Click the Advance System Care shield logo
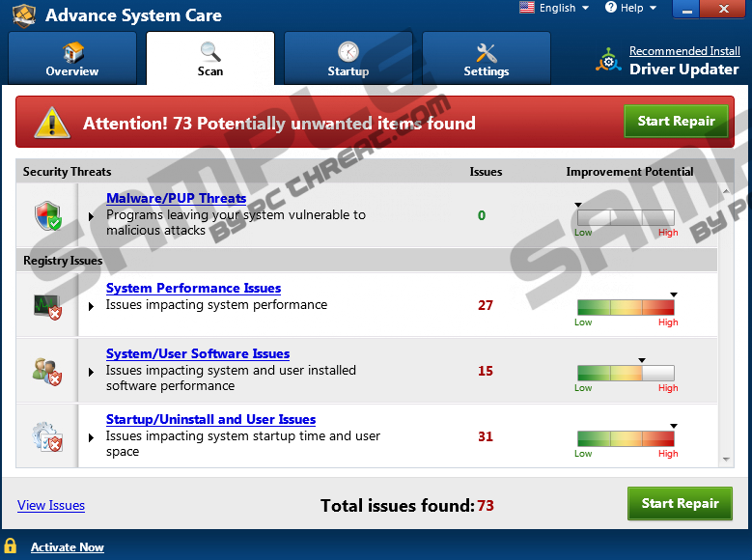The height and width of the screenshot is (560, 752). [x=23, y=14]
